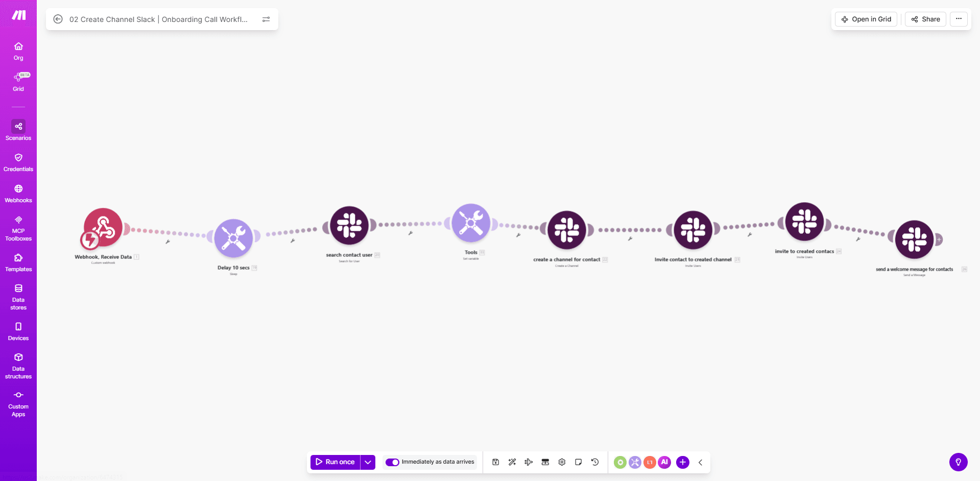The width and height of the screenshot is (980, 481).
Task: Collapse the favorites with the chevron arrow
Action: (701, 462)
